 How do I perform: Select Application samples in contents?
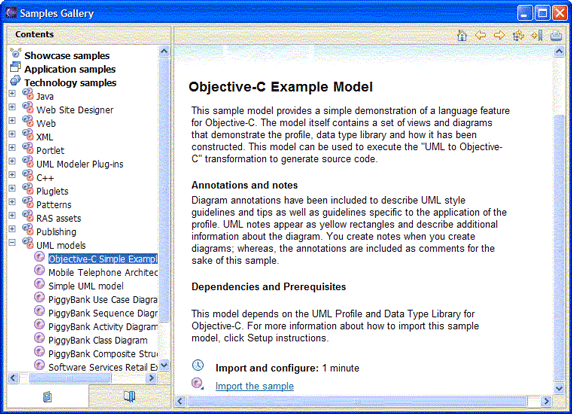[x=70, y=69]
